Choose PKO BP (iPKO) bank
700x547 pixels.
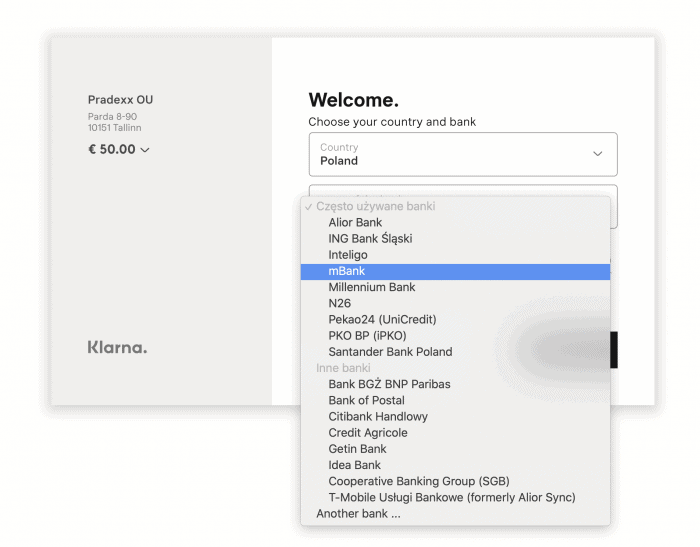pyautogui.click(x=455, y=335)
